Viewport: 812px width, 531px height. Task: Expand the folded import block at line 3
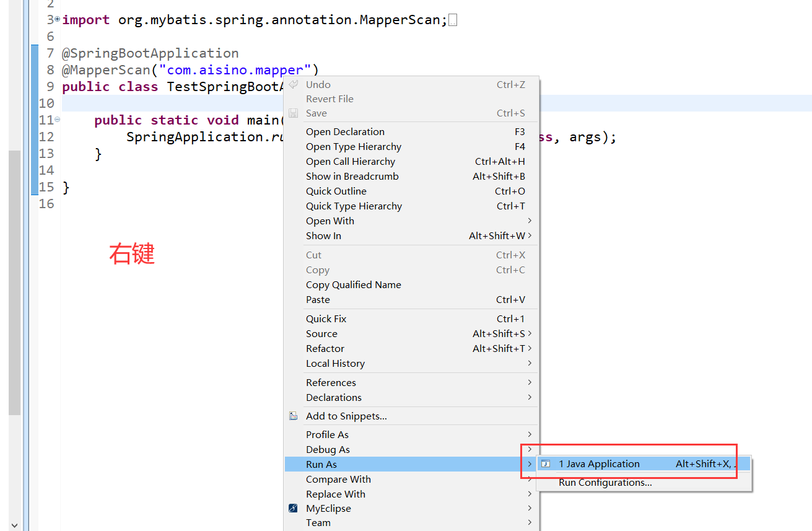point(58,19)
